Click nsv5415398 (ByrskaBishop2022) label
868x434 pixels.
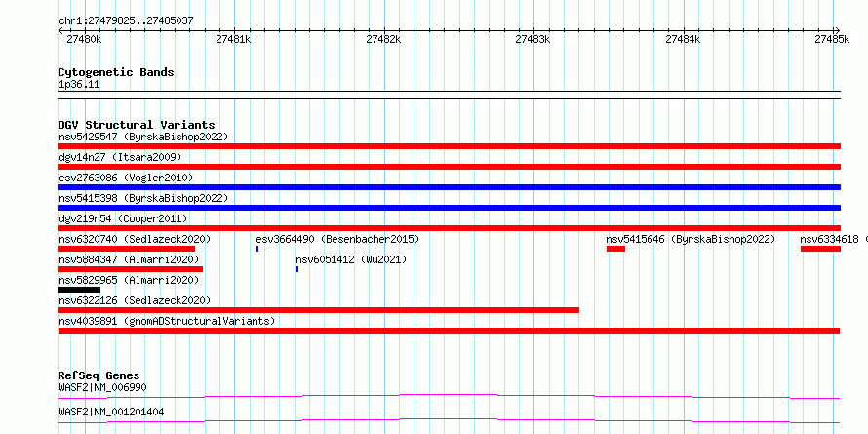coord(143,198)
